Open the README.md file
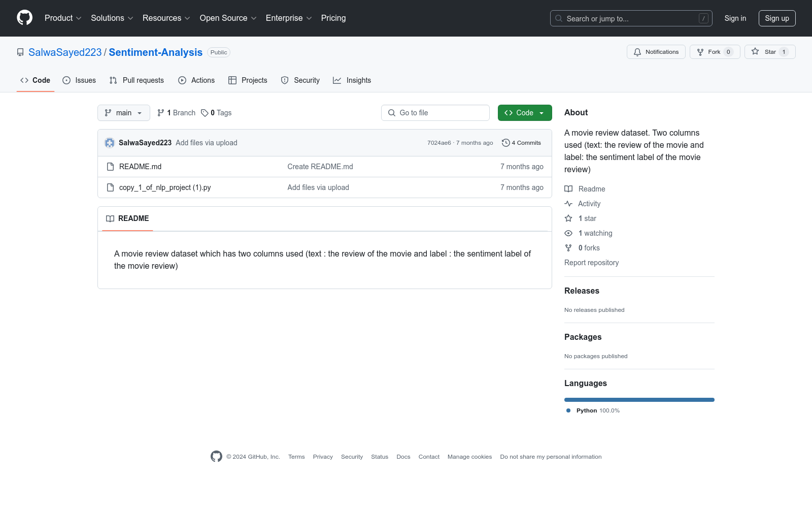 pos(140,167)
